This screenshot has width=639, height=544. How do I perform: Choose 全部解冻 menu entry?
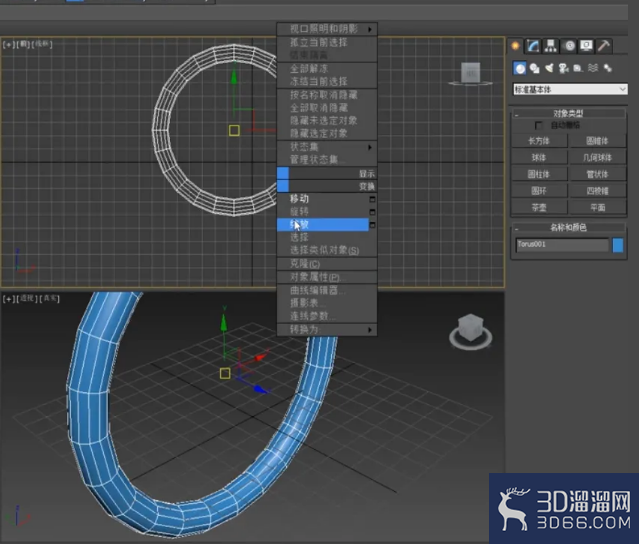click(327, 68)
